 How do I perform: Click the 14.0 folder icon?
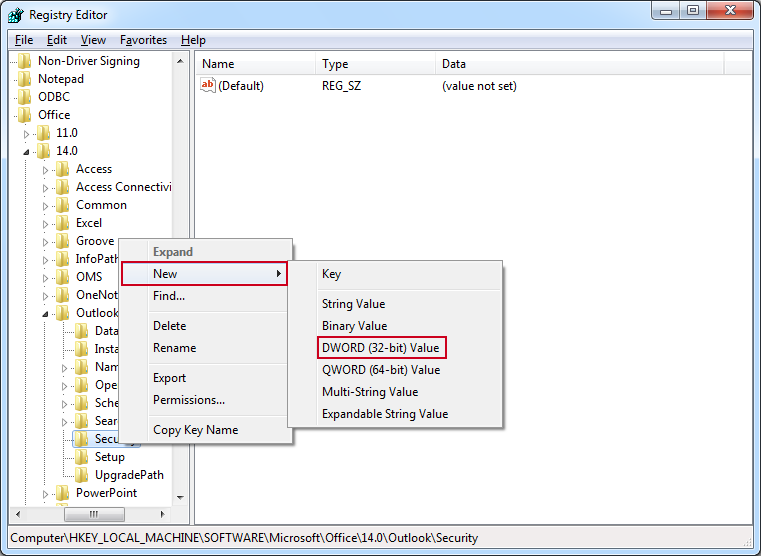(x=43, y=151)
